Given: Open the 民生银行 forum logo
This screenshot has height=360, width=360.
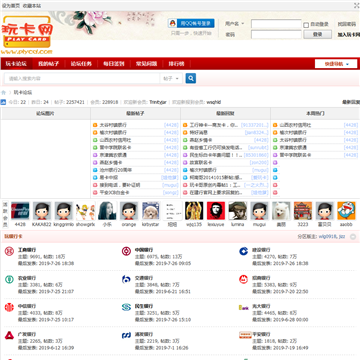Looking at the screenshot, I should click(x=126, y=307).
